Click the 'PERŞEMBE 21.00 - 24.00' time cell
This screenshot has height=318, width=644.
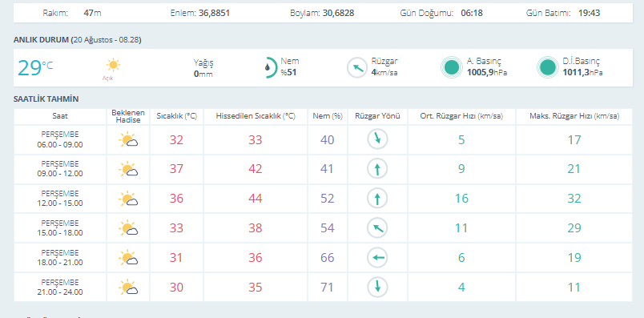click(x=60, y=288)
